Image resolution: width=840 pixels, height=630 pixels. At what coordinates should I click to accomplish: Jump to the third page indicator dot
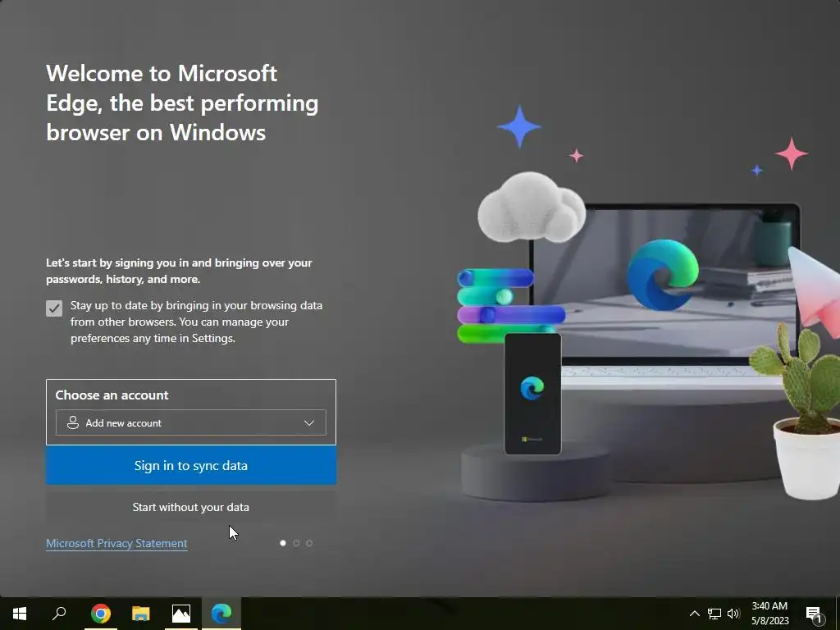309,543
